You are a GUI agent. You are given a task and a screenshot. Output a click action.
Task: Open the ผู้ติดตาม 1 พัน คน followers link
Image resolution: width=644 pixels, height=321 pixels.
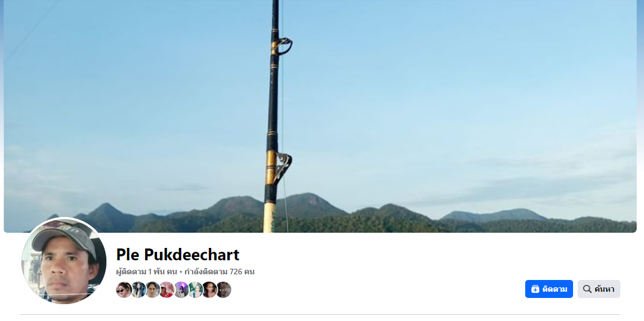point(146,272)
